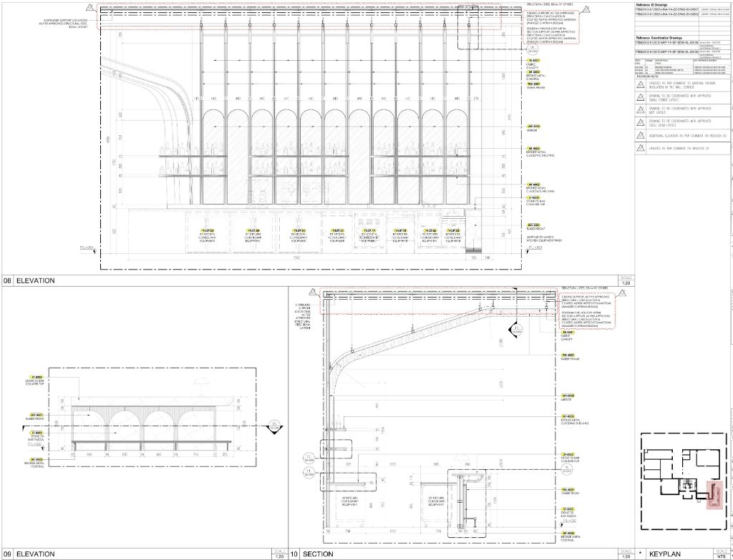733x560 pixels.
Task: Click red dashed ceiling support note in section 10
Action: point(587,310)
